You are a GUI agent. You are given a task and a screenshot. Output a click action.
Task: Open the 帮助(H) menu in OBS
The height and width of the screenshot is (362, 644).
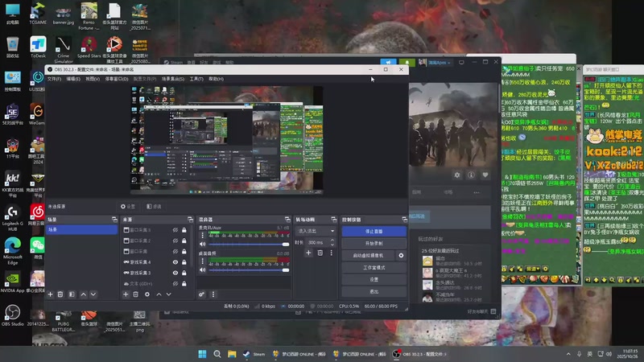(216, 79)
